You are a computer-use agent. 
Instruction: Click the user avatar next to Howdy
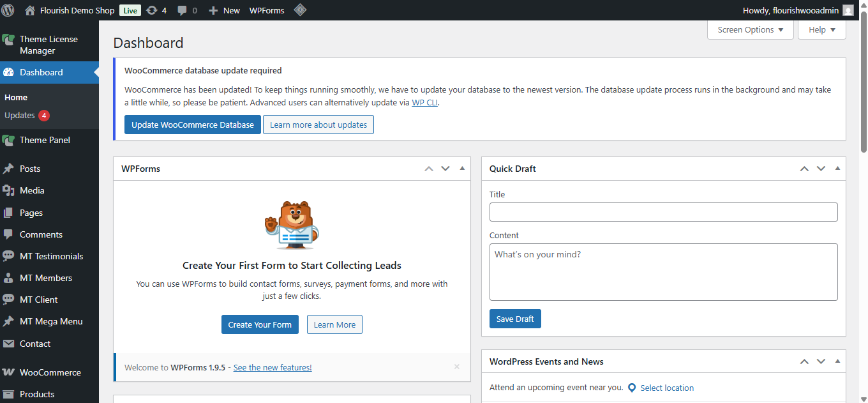(x=848, y=10)
